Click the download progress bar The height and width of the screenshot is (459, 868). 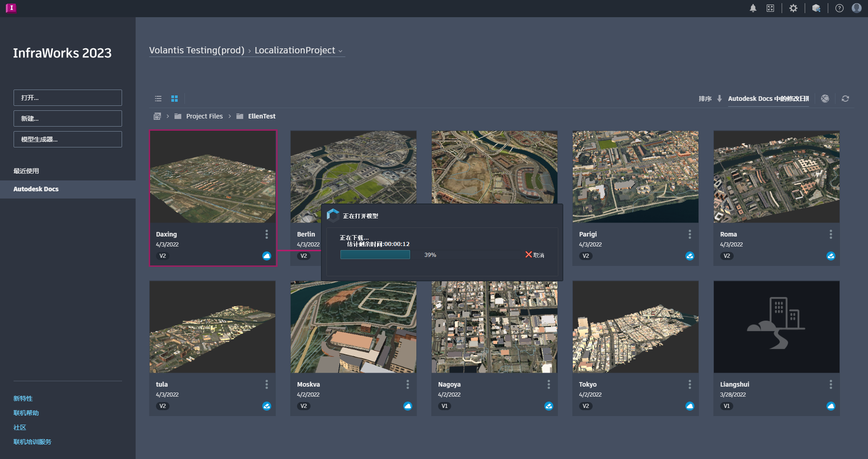point(429,255)
